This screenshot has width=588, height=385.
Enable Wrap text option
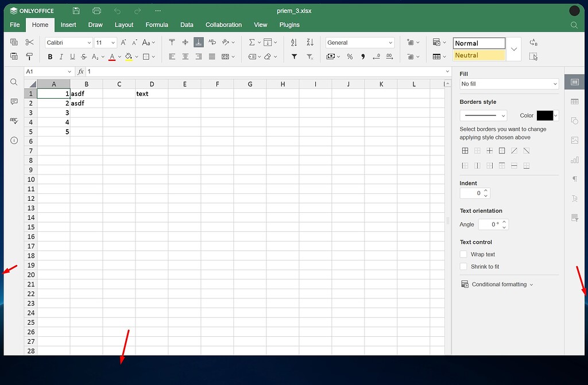coord(463,254)
